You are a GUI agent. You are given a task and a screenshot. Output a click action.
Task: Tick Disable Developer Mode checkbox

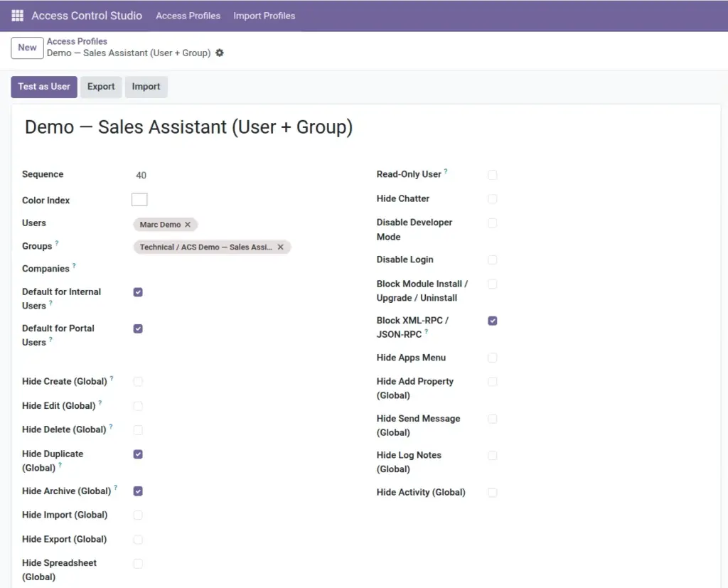pos(493,223)
